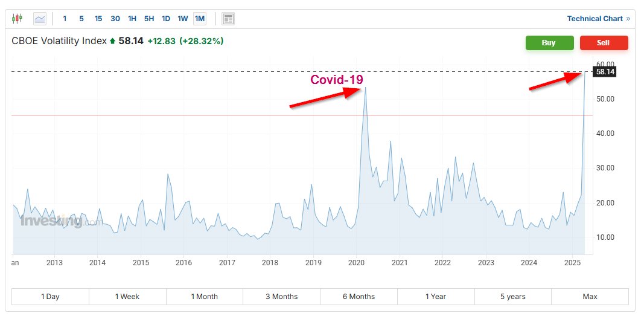Show the Max range
Viewport: 644px width, 316px height.
click(x=590, y=297)
